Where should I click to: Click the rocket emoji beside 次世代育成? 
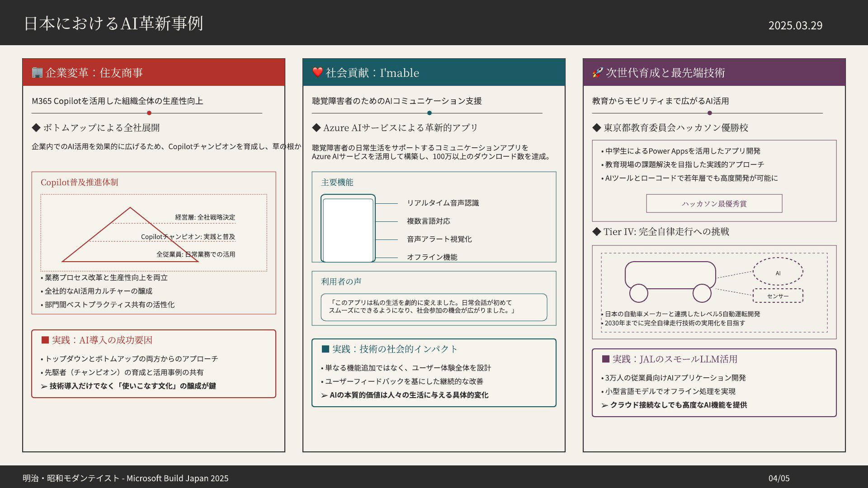point(598,72)
